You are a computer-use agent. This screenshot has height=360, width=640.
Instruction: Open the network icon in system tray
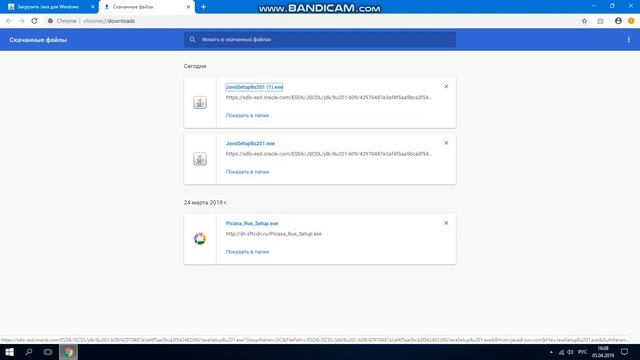(561, 352)
